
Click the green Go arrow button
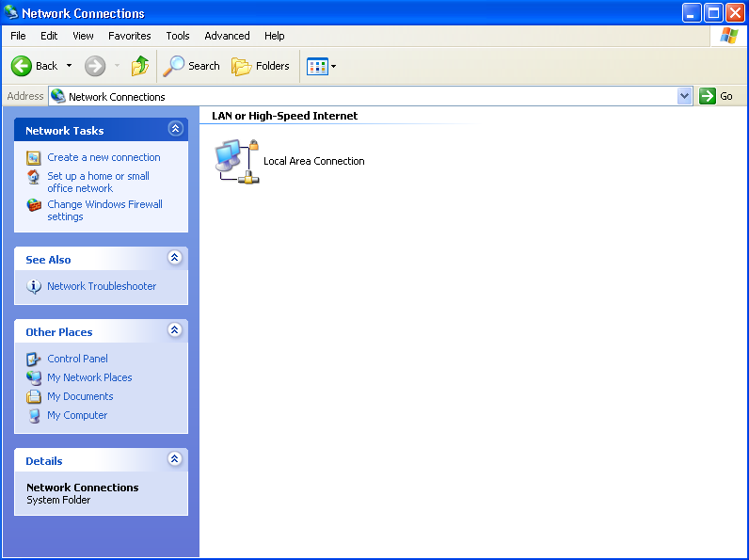707,96
